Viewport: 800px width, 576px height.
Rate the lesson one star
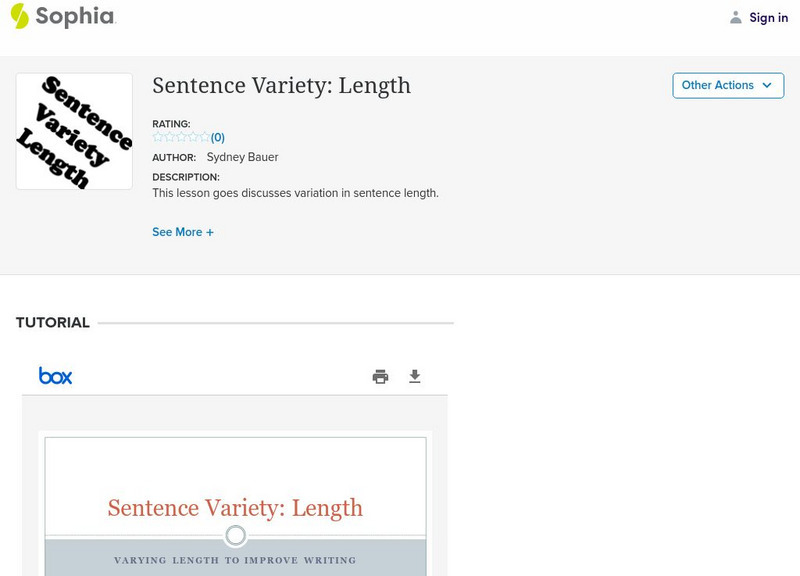coord(158,137)
